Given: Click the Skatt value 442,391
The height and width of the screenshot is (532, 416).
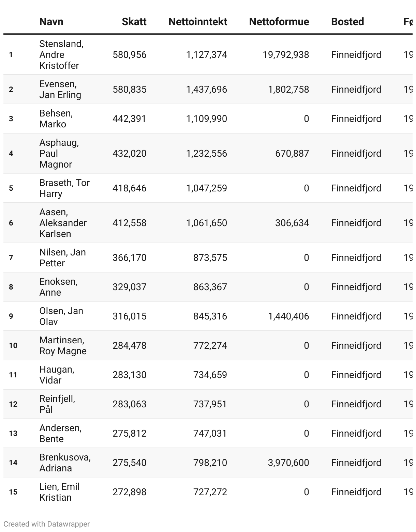Looking at the screenshot, I should (129, 119).
